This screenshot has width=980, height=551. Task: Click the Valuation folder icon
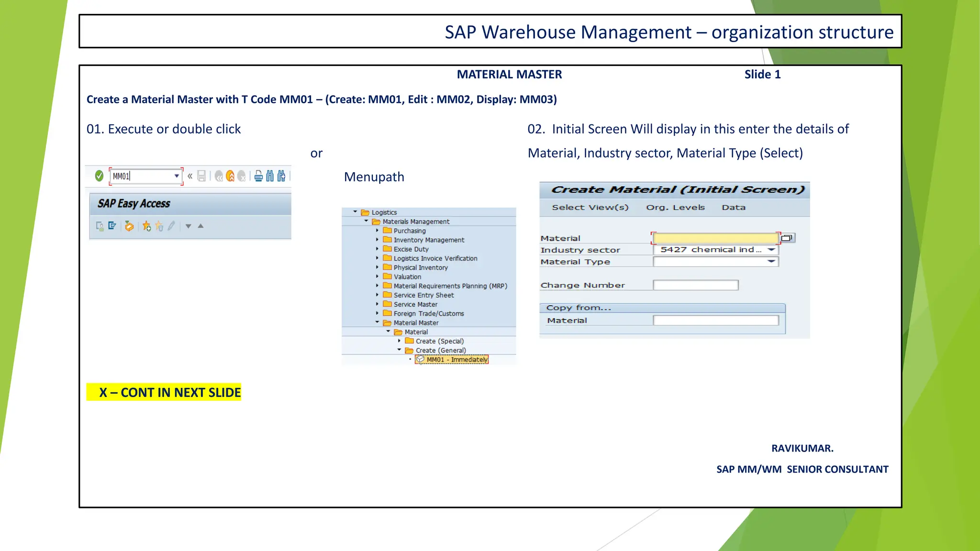(x=388, y=276)
